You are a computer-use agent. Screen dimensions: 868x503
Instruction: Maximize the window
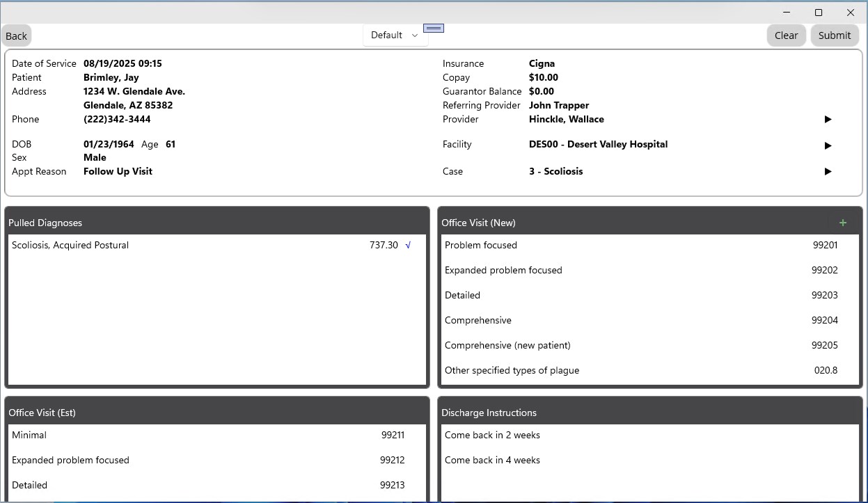[819, 12]
